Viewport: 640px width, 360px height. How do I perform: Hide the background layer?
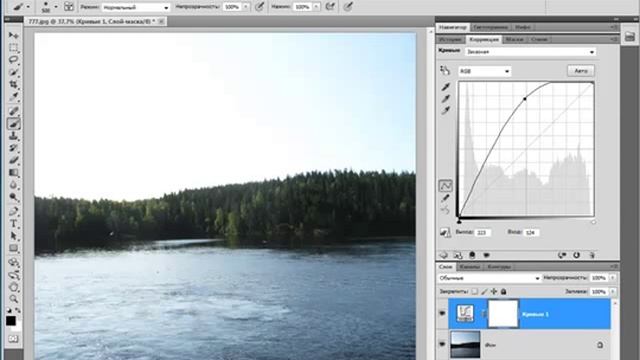pos(442,344)
